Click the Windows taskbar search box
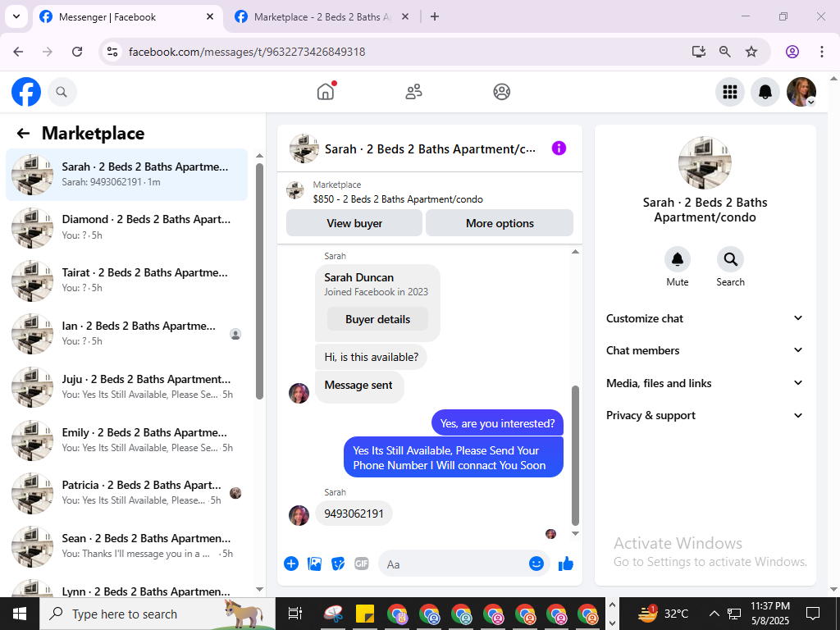Viewport: 840px width, 630px height. 157,614
